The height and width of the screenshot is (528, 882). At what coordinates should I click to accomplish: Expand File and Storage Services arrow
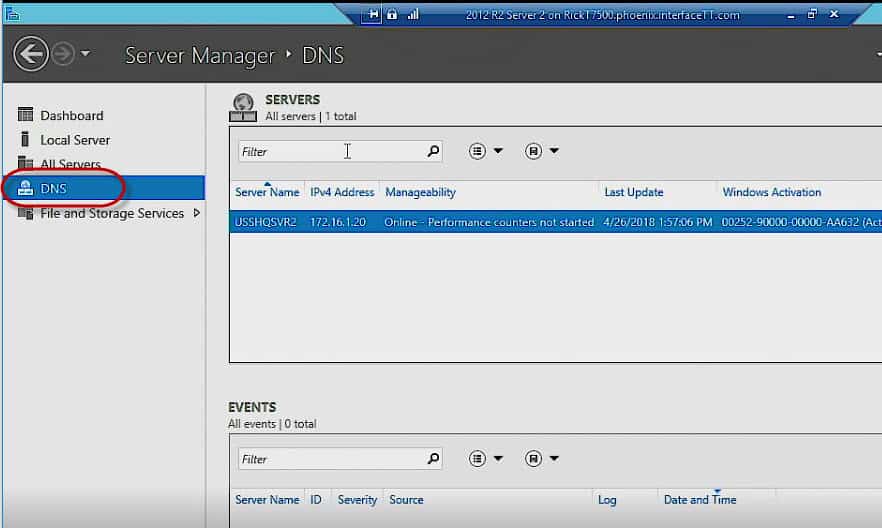click(x=196, y=213)
